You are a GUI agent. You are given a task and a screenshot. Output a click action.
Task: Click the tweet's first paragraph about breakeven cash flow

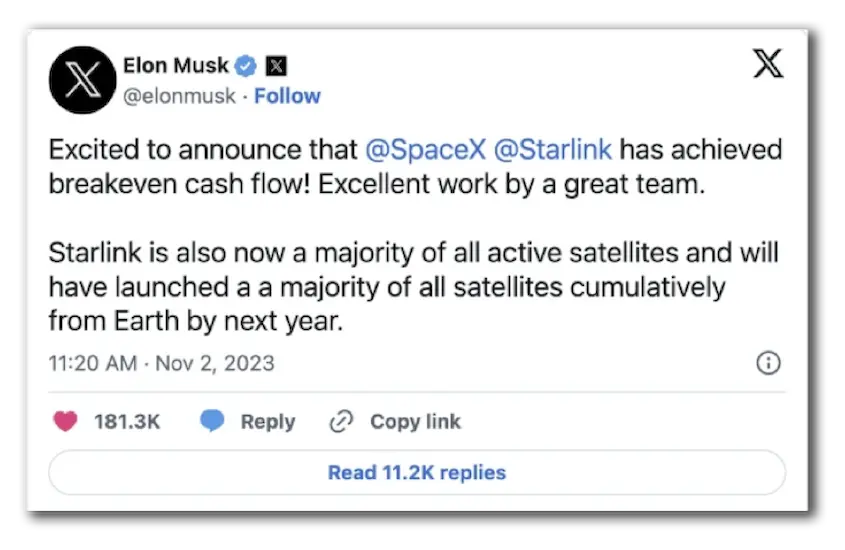tap(400, 168)
